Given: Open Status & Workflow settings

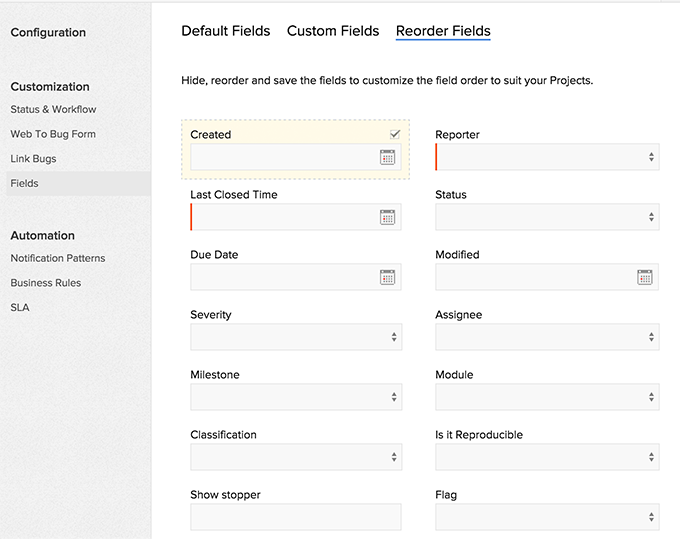Looking at the screenshot, I should click(x=53, y=109).
